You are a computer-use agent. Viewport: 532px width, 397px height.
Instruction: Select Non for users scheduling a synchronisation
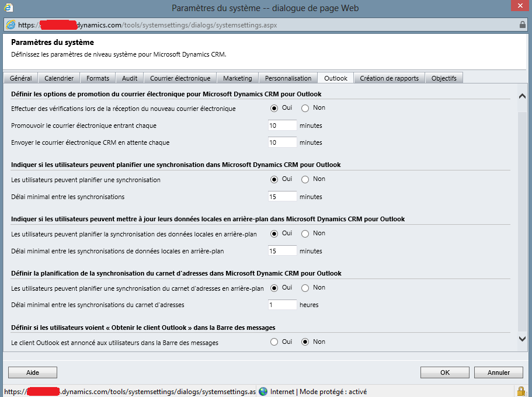(305, 179)
